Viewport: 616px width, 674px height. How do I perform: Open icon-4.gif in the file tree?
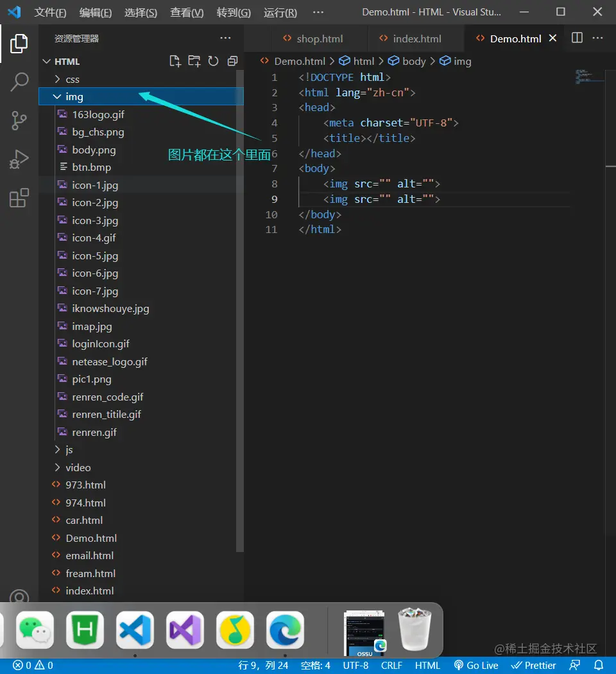(x=94, y=238)
